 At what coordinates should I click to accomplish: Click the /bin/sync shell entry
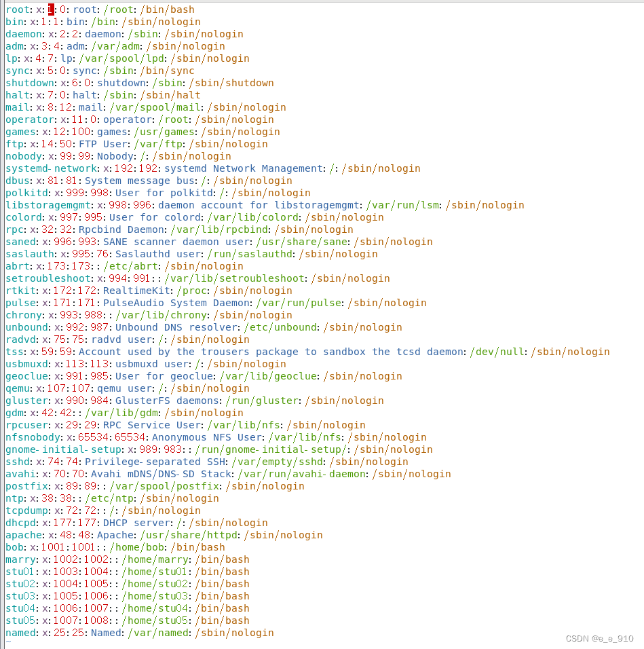point(167,71)
